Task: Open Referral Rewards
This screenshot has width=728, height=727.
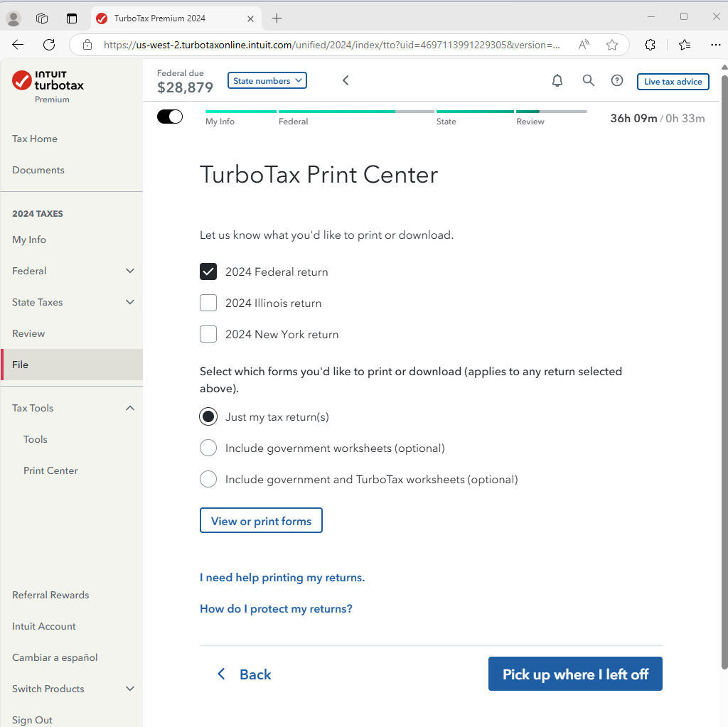Action: coord(50,595)
